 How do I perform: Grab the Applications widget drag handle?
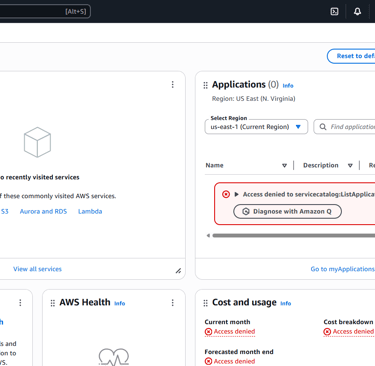pyautogui.click(x=205, y=85)
